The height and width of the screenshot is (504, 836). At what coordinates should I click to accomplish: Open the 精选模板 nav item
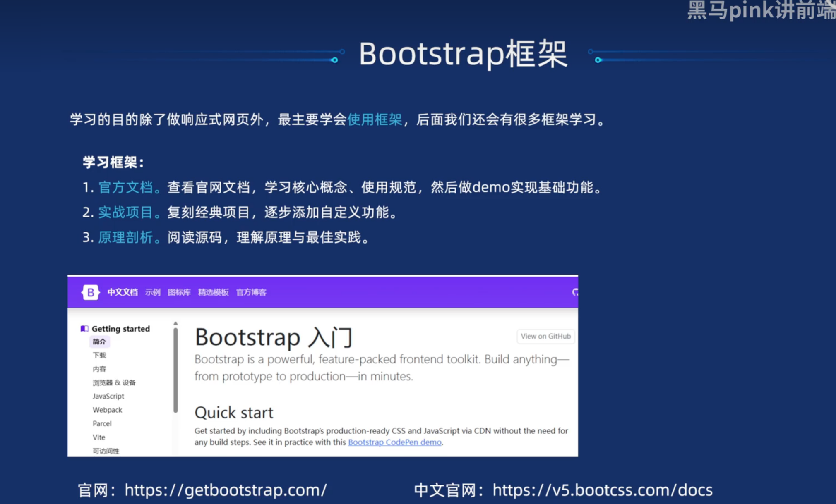(213, 292)
